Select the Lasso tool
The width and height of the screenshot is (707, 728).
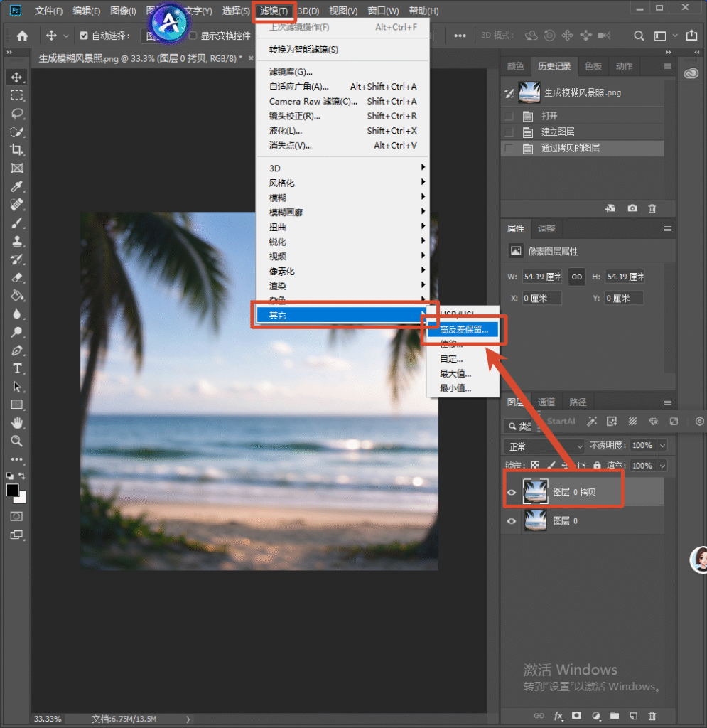tap(17, 113)
